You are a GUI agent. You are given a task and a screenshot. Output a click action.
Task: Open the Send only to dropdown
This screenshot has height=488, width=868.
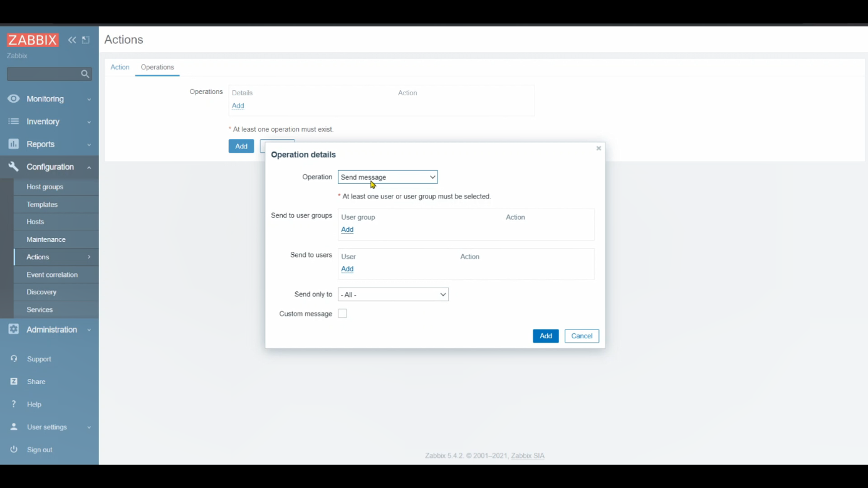(393, 294)
